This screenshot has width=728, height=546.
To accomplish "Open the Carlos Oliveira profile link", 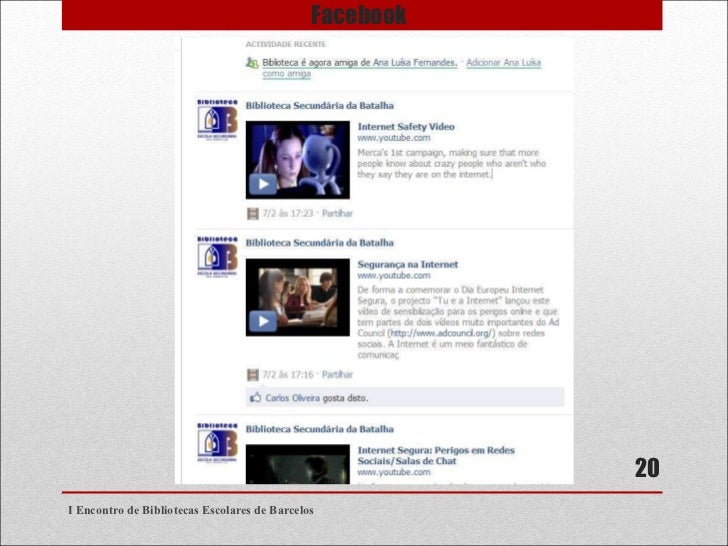I will coord(292,398).
